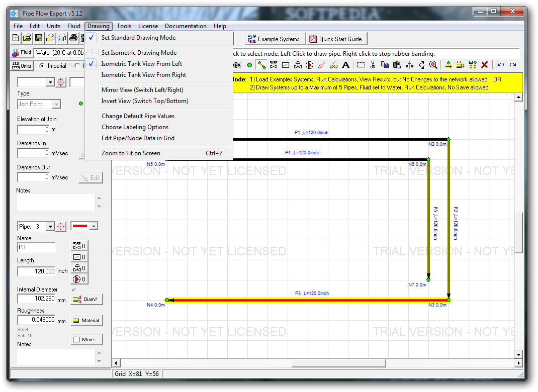Click the horizontal scrollbar thumb
This screenshot has width=538, height=392.
click(339, 363)
